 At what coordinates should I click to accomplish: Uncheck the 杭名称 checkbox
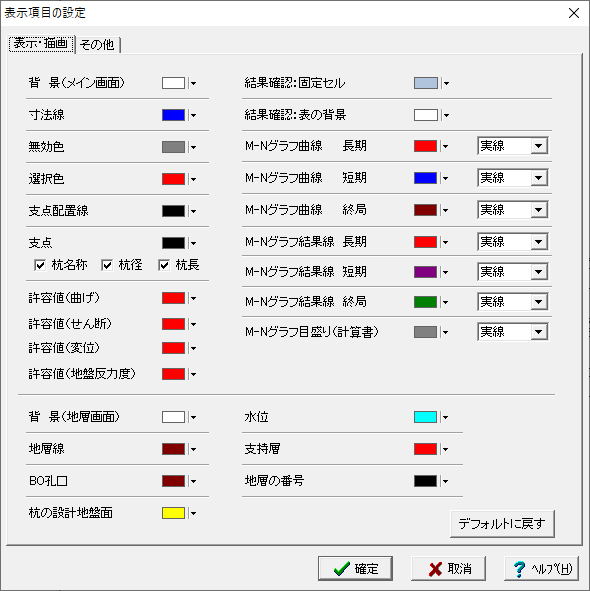point(40,265)
